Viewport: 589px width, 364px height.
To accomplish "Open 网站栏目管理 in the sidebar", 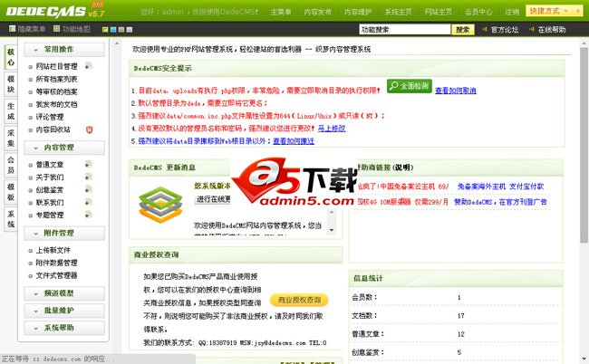I will click(57, 66).
